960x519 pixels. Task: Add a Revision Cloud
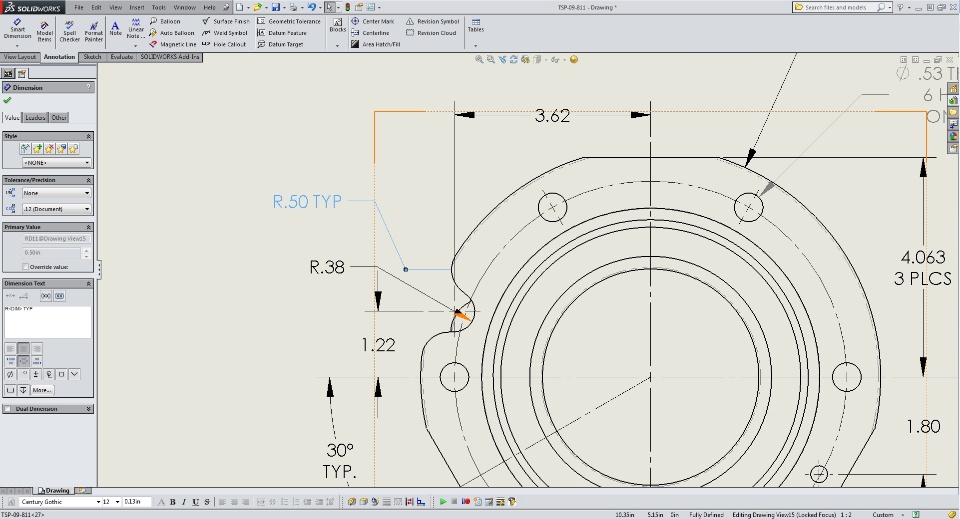(x=431, y=33)
